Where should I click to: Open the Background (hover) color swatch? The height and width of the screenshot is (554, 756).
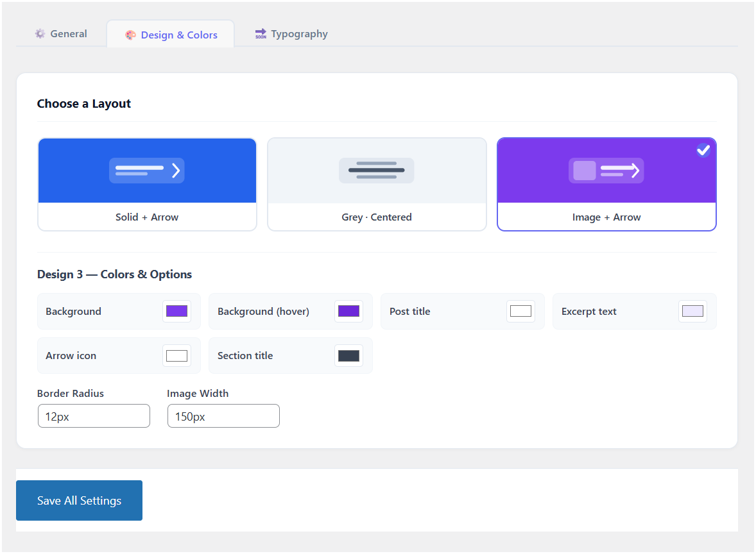coord(348,311)
